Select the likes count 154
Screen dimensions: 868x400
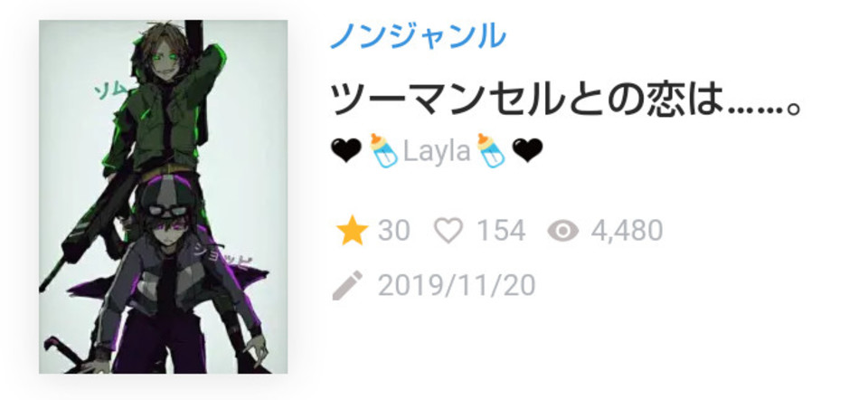tap(501, 231)
